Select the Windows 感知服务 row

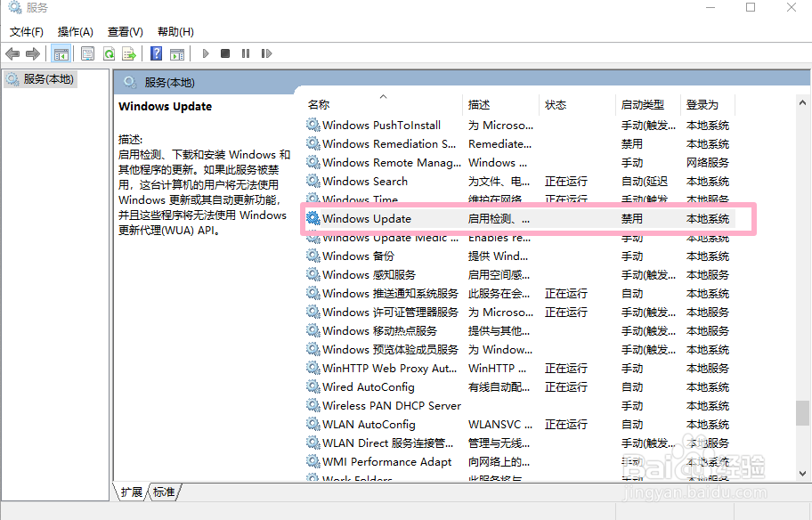click(519, 274)
